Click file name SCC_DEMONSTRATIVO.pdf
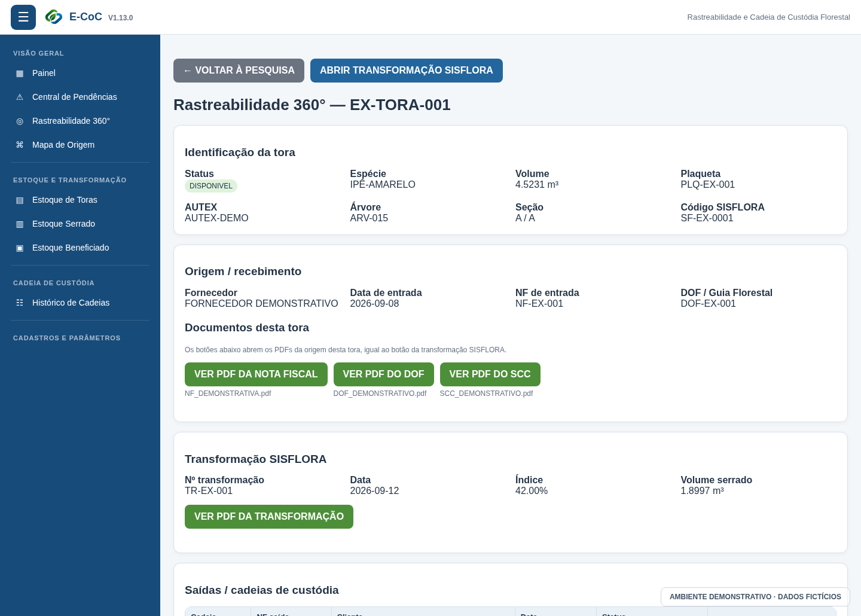Screen dimensions: 861x616 click(487, 394)
